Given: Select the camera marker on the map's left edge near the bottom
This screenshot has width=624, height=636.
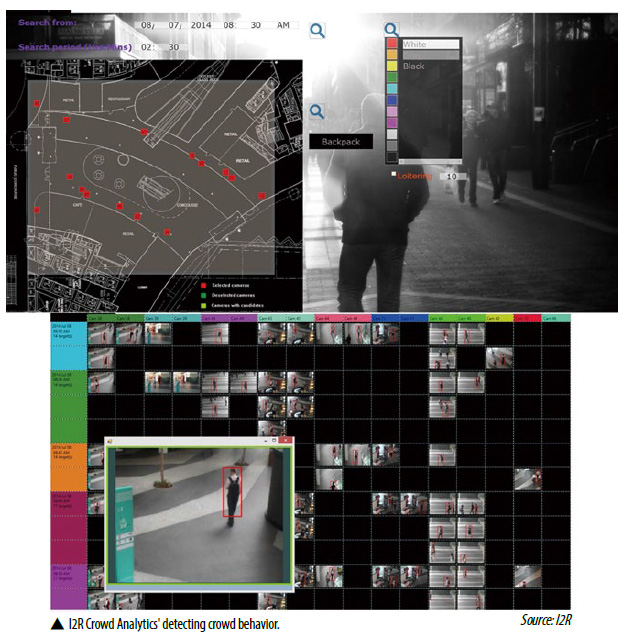Looking at the screenshot, I should [x=37, y=210].
